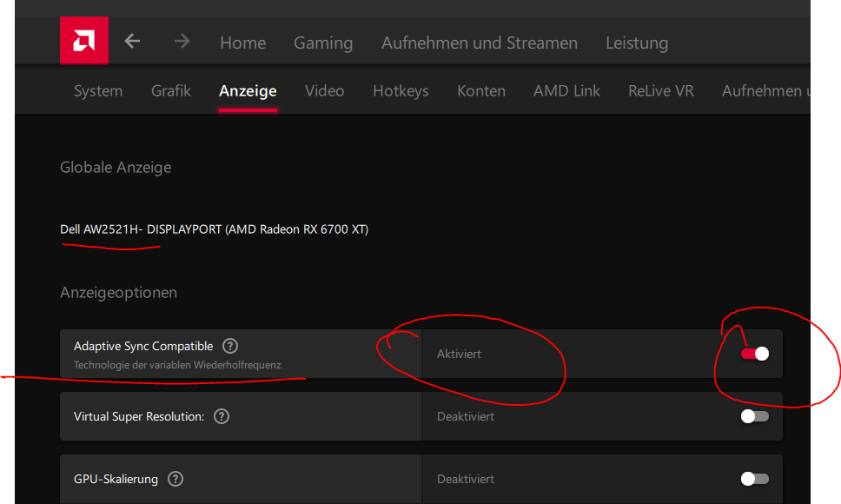Select the ReLive VR tab
Viewport: 841px width, 504px height.
tap(660, 90)
